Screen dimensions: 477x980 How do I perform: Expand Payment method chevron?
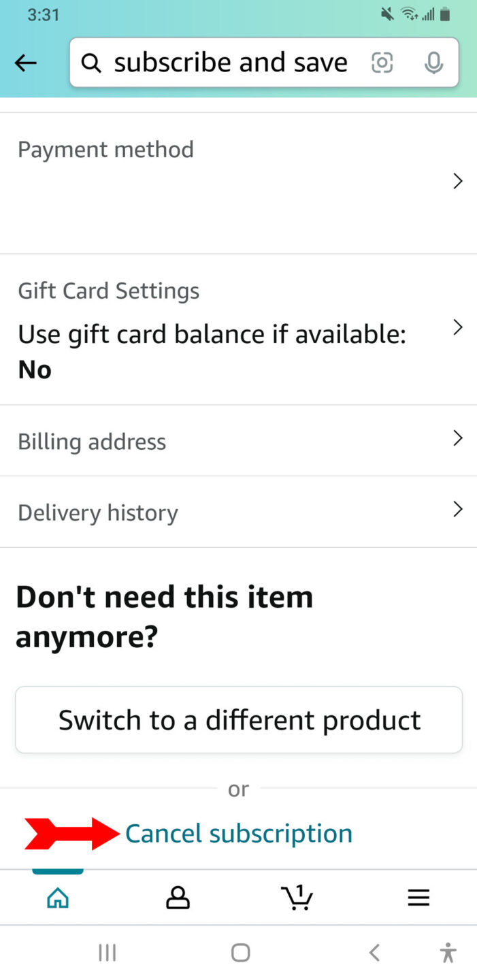pos(458,181)
